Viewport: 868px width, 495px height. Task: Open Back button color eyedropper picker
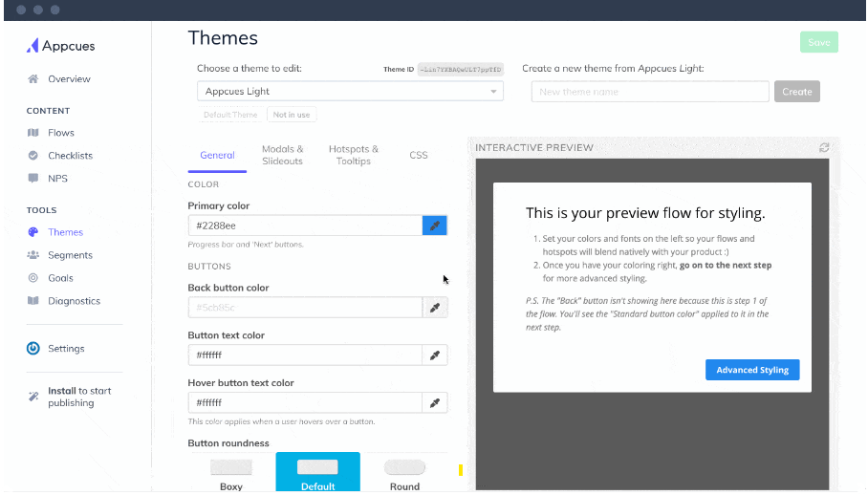(x=435, y=307)
